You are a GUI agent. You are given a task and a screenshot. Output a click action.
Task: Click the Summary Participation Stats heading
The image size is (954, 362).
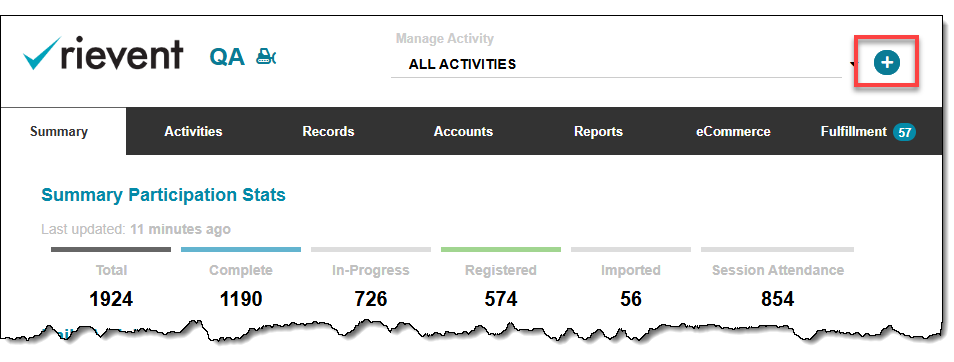tap(163, 195)
